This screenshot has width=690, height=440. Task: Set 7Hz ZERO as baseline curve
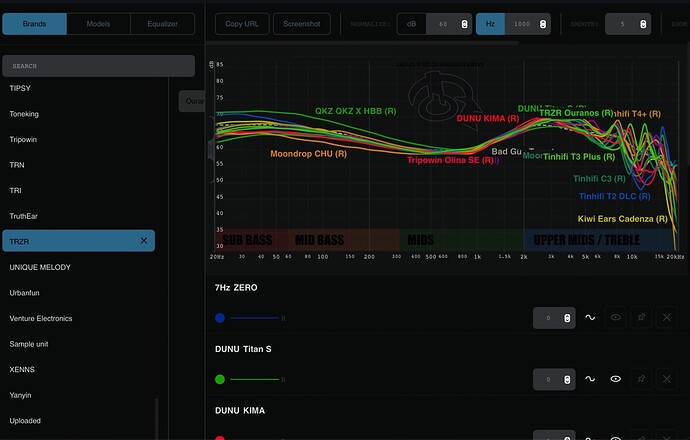point(590,317)
